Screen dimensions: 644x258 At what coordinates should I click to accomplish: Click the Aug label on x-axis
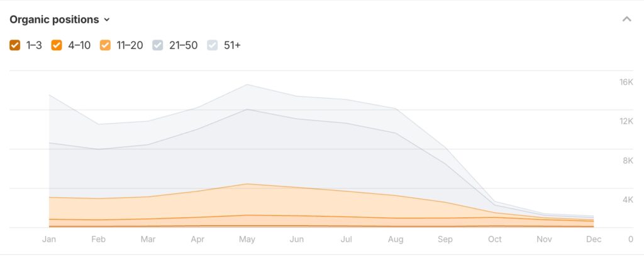(396, 239)
